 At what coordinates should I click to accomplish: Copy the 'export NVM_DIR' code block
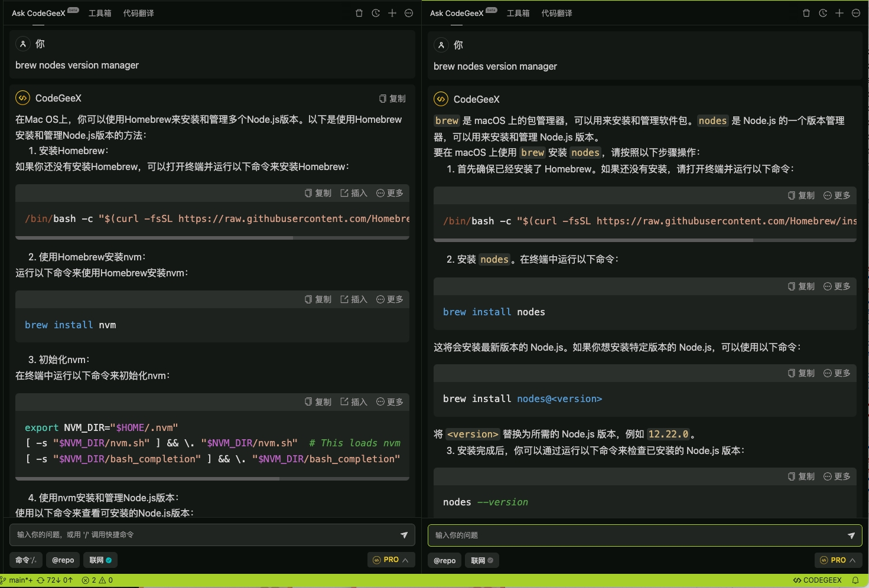pos(318,402)
